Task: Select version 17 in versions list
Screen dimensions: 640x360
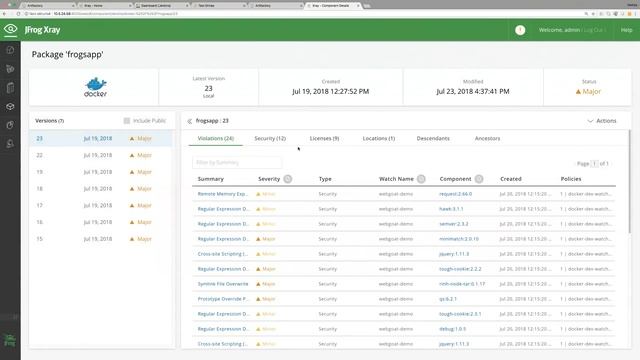Action: [x=101, y=206]
